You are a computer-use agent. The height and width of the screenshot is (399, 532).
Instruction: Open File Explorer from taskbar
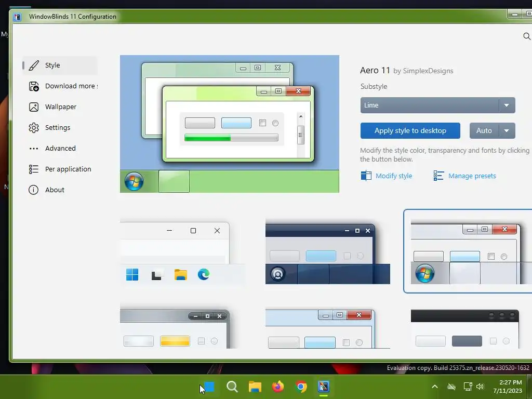pos(255,387)
